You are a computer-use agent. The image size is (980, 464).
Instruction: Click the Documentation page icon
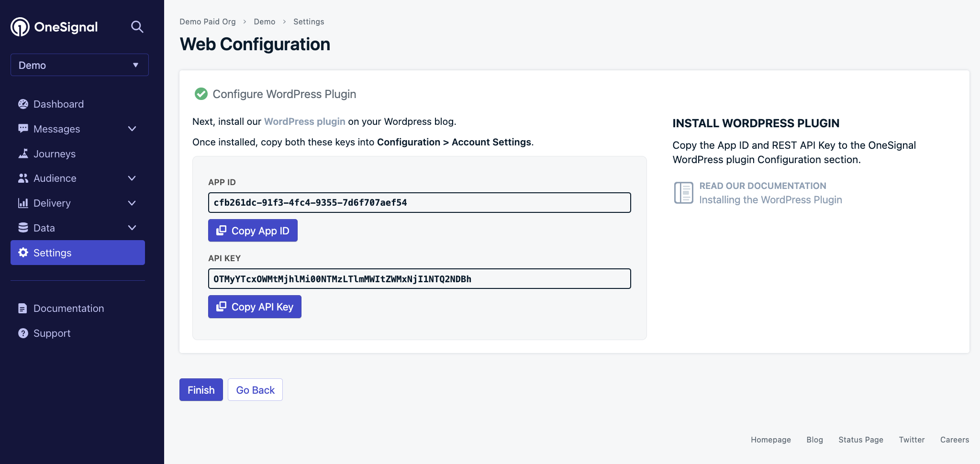[23, 309]
